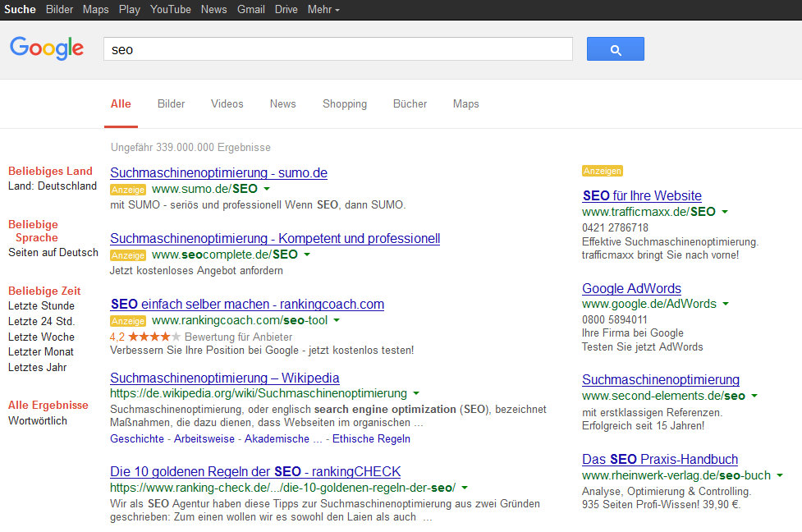Screen dimensions: 802x532
Task: Switch to the Bilder results tab
Action: coord(171,103)
